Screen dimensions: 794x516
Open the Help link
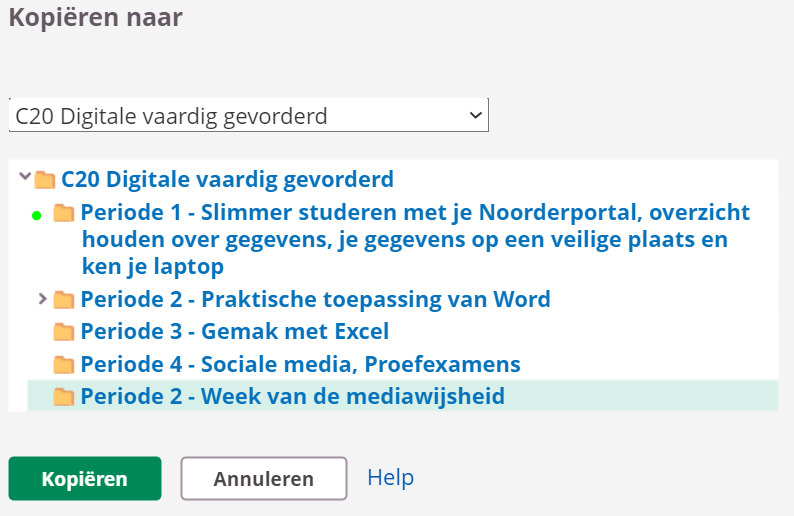pos(390,477)
